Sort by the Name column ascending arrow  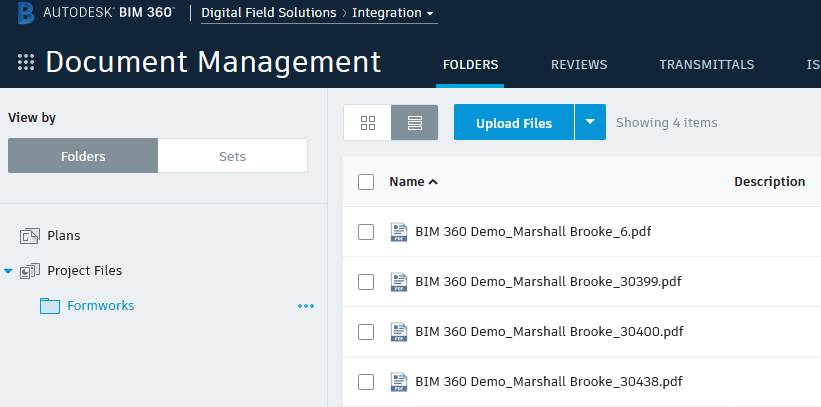(433, 182)
